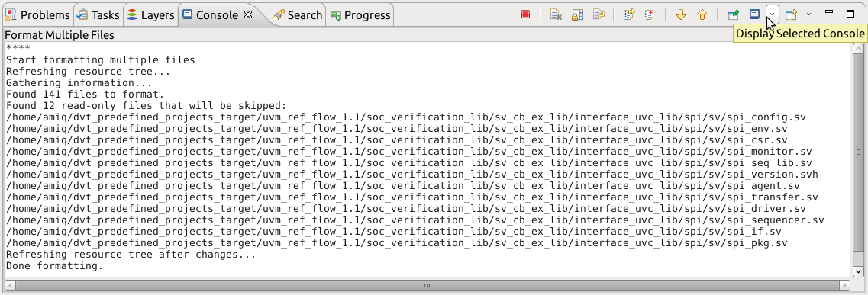Click the path line ending in spi_csr.sv
This screenshot has height=295, width=868.
[x=397, y=140]
